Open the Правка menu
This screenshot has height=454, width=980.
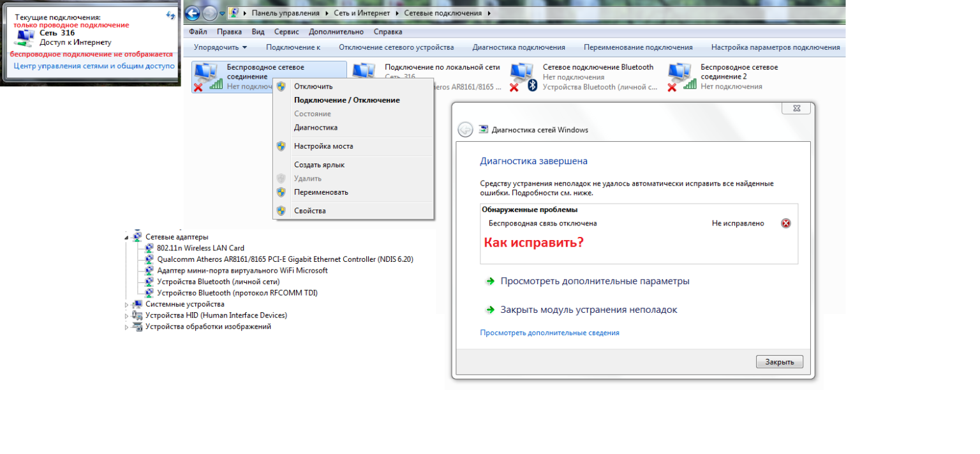pos(229,32)
